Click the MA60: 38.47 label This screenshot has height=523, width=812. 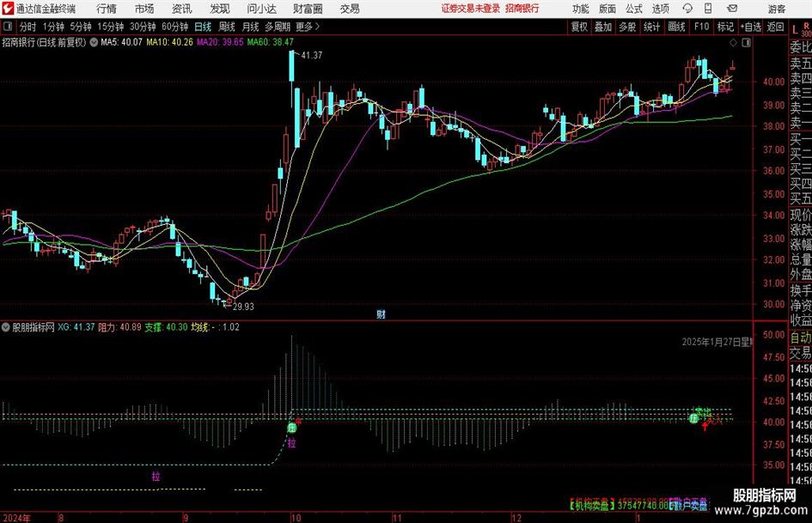(271, 42)
